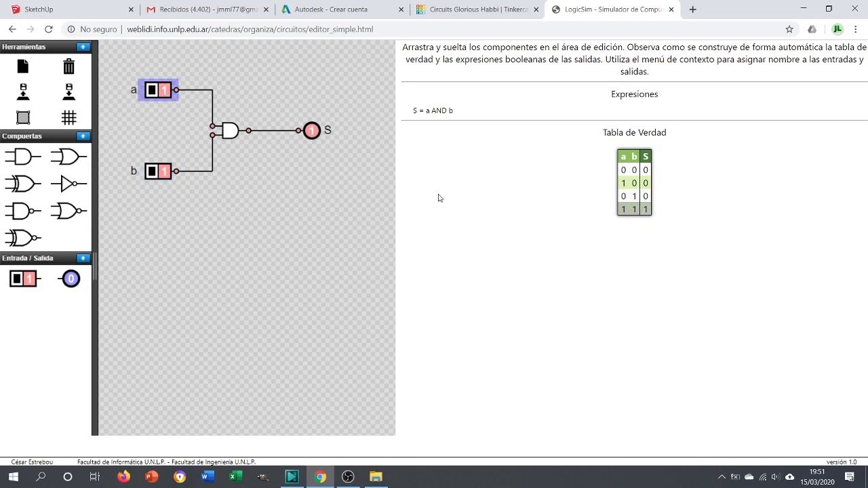Open the Chrome three-dot menu

pos(856,29)
